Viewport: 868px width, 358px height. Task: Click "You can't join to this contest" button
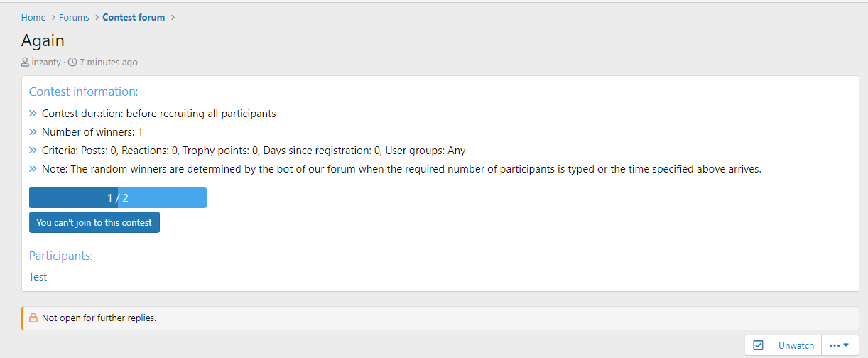[94, 222]
